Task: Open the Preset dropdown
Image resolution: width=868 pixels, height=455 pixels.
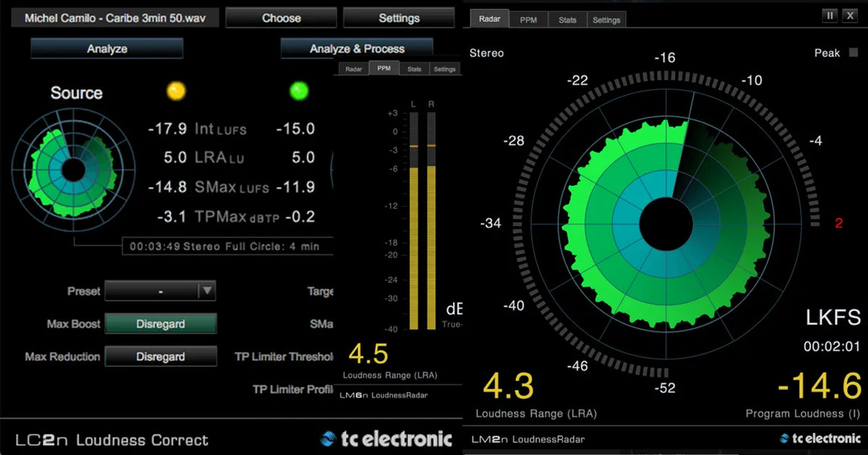Action: point(160,291)
